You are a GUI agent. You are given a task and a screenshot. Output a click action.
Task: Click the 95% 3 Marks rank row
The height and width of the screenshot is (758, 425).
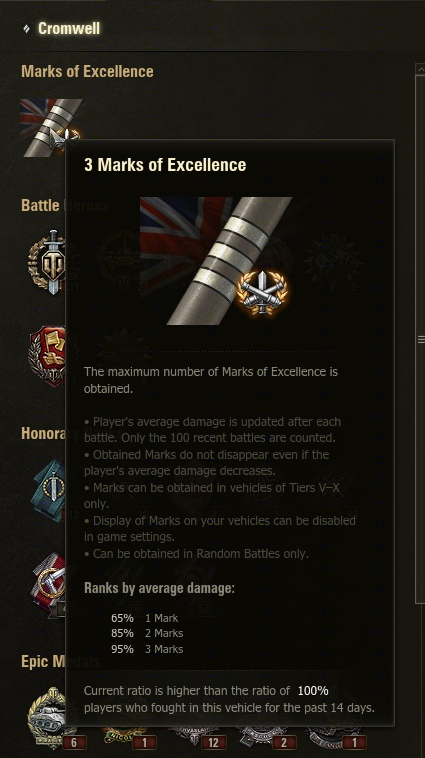pos(147,649)
